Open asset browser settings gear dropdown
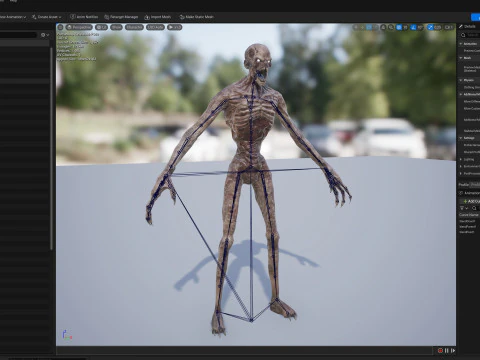 (x=45, y=35)
